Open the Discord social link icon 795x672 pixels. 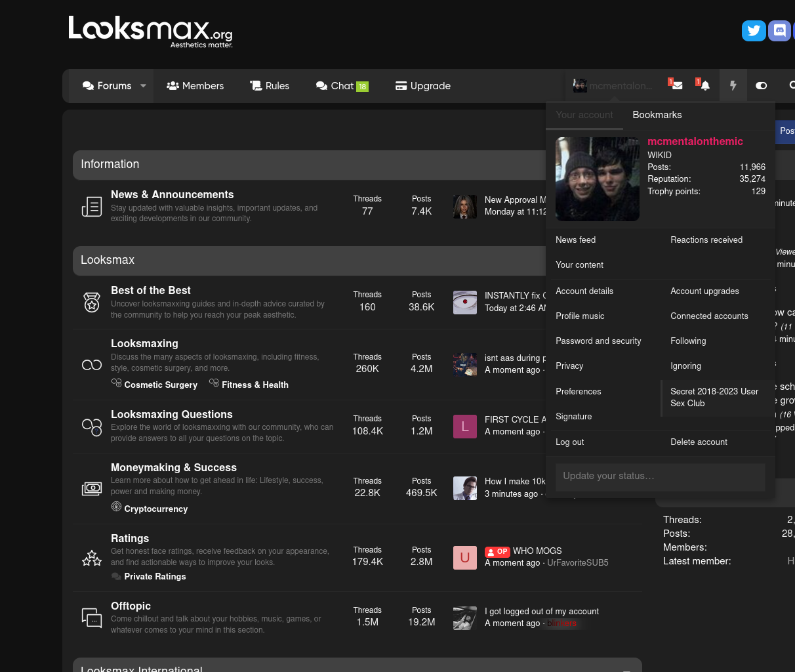coord(779,30)
